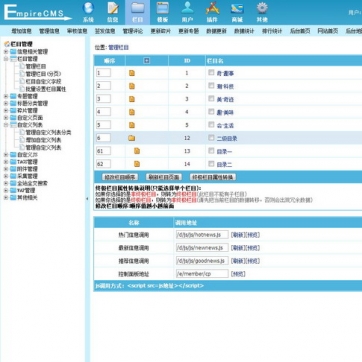Screen dimensions: 362x362
Task: Open 管理信息 in the submenu bar
Action: [x=49, y=31]
